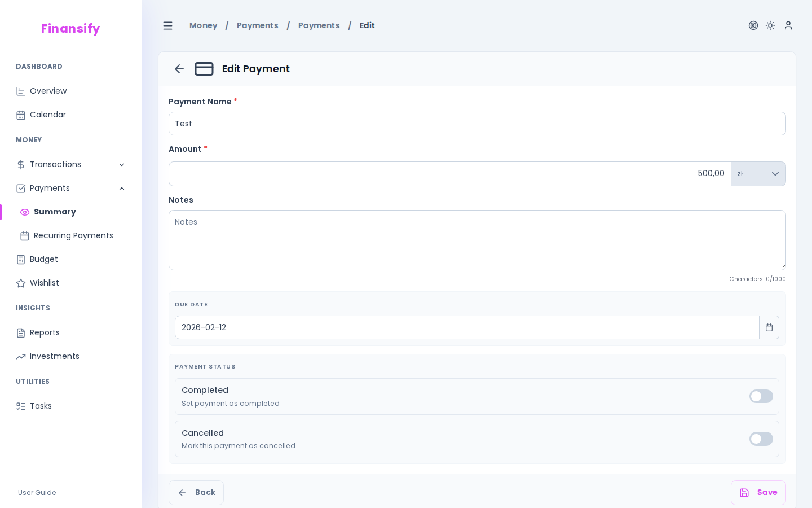Enable the Cancelled payment toggle
The height and width of the screenshot is (508, 812).
[761, 439]
